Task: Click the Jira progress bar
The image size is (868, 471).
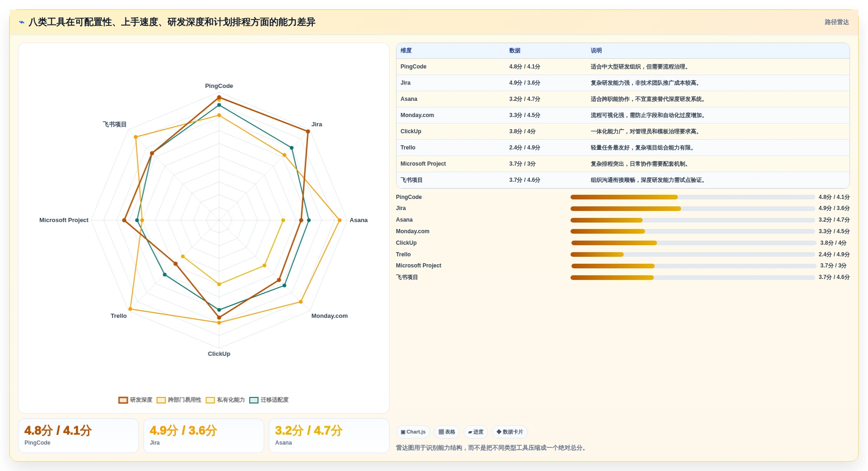Action: (693, 209)
